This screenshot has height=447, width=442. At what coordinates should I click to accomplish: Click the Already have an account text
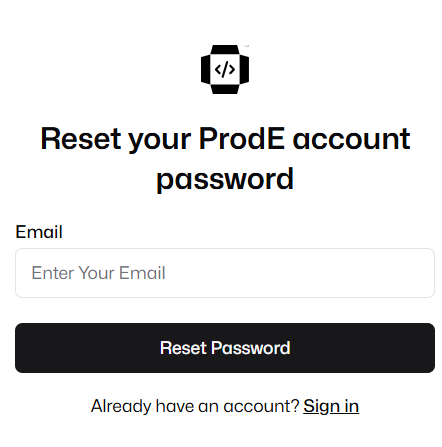click(x=195, y=406)
